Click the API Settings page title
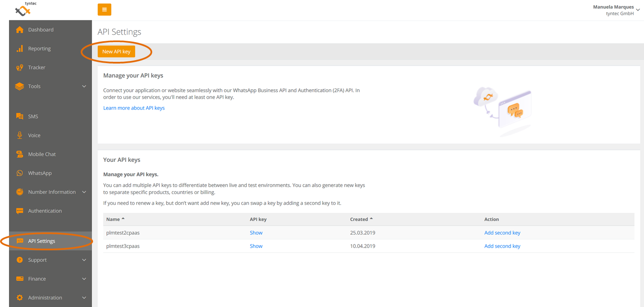This screenshot has height=307, width=644. pyautogui.click(x=119, y=32)
